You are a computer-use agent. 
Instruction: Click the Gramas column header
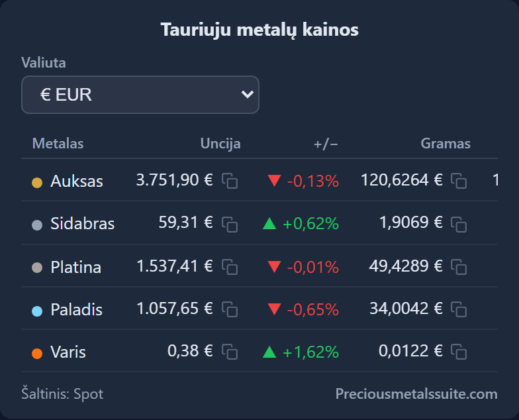446,144
